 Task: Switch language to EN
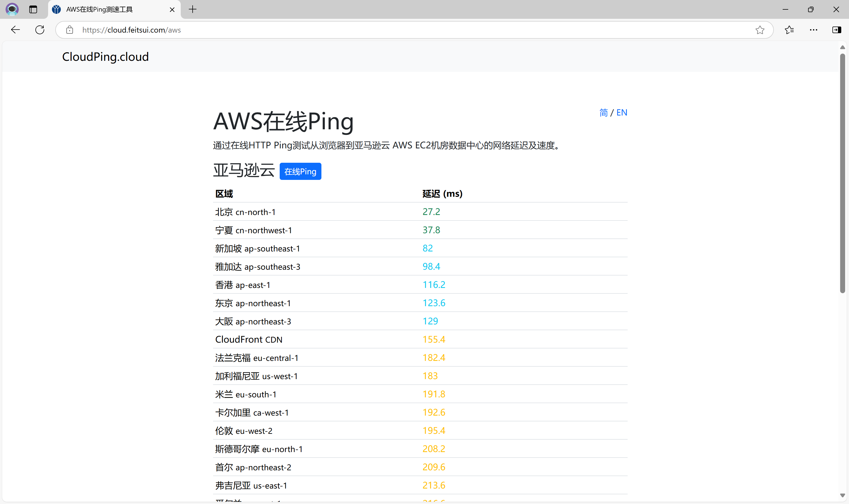pyautogui.click(x=622, y=112)
